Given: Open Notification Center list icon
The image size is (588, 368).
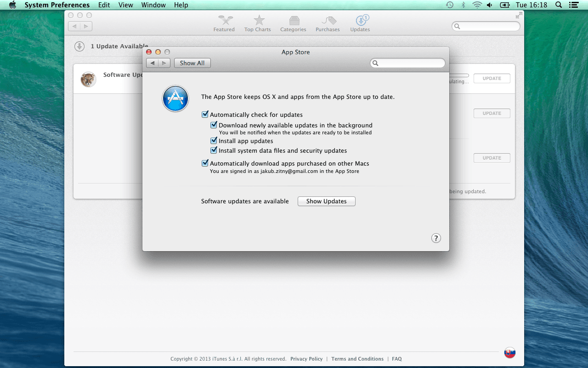Looking at the screenshot, I should [x=573, y=5].
